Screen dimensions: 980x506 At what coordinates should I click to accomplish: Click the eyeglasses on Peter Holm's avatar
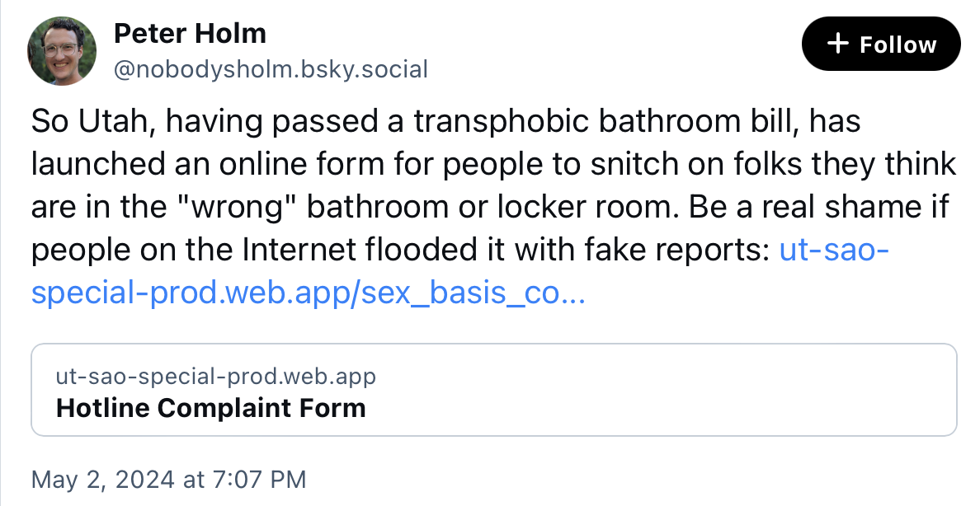[x=60, y=49]
